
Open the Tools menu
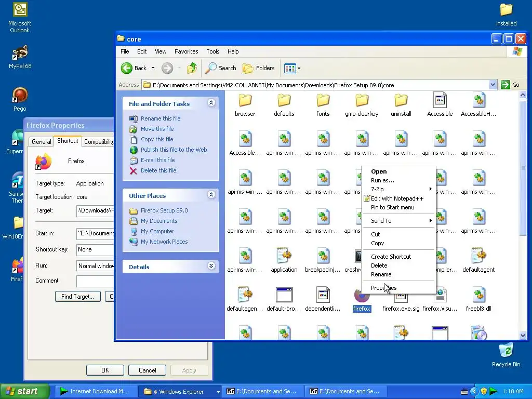click(x=212, y=51)
